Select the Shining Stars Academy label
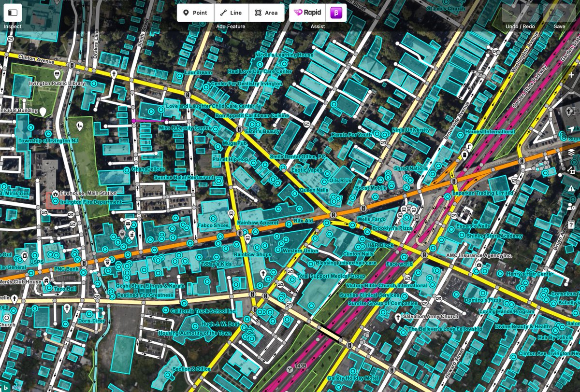Image resolution: width=580 pixels, height=392 pixels. 493,236
